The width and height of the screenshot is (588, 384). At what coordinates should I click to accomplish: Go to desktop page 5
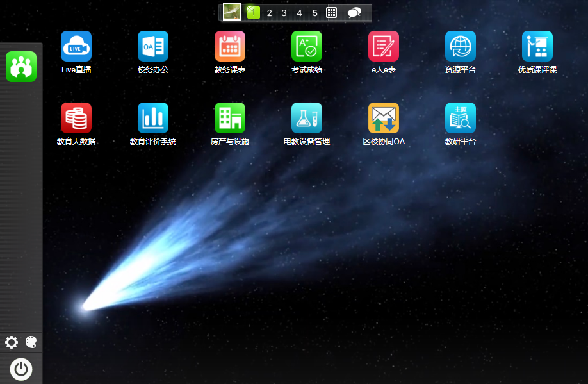[314, 13]
